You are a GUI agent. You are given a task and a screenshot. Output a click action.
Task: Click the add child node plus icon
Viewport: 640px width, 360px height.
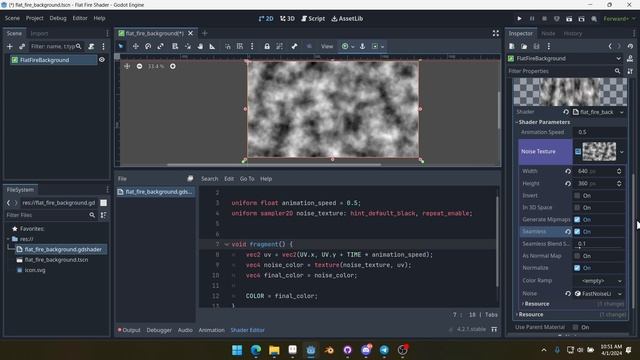tap(10, 47)
